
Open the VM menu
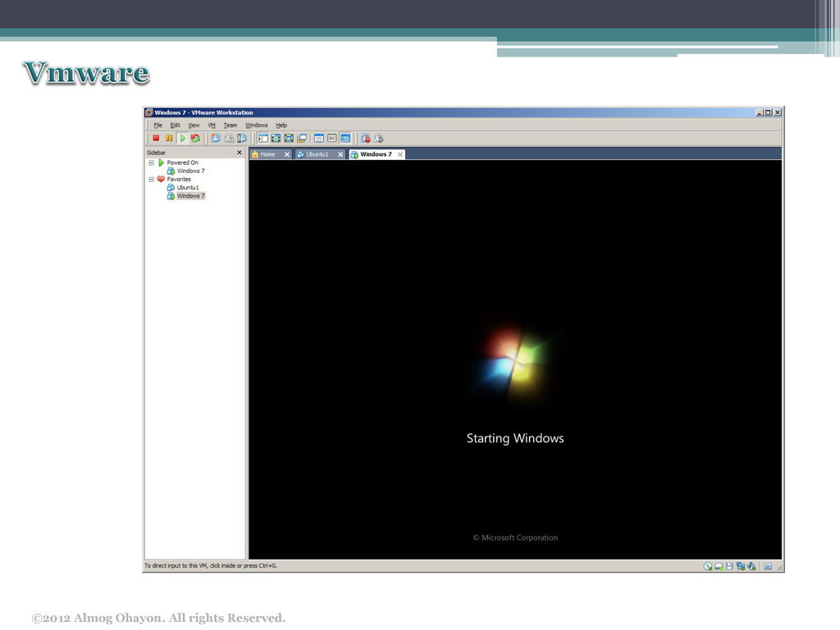click(x=212, y=126)
